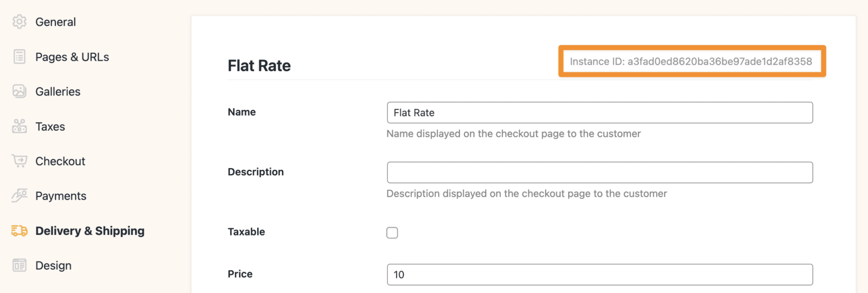Go to Pages & URLs settings
This screenshot has width=868, height=293.
(72, 57)
